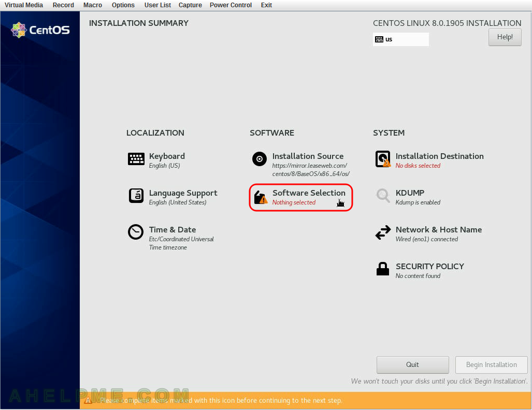Viewport: 532px width, 410px height.
Task: Click the mirror.leaseweb.com source URL text
Action: click(x=311, y=170)
